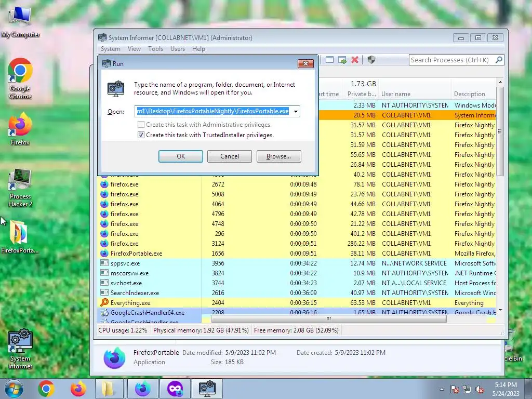Select the GoogleCrashHandler64.exe process row
This screenshot has width=532, height=399.
[x=297, y=312]
